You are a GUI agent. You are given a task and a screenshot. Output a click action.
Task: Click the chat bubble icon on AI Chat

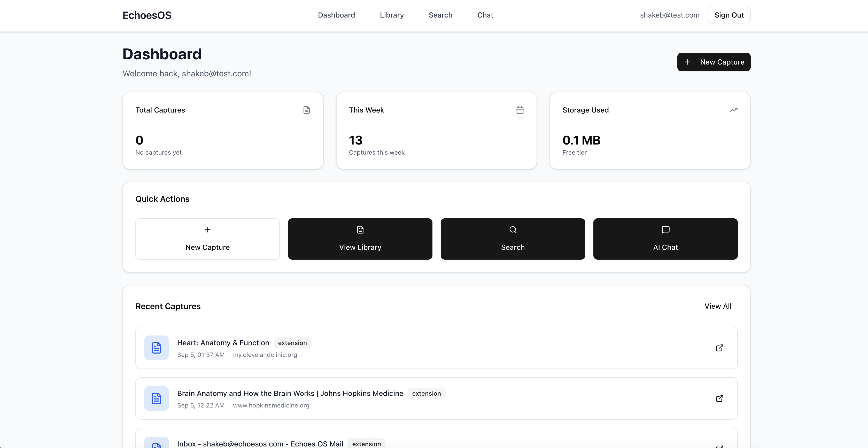665,230
